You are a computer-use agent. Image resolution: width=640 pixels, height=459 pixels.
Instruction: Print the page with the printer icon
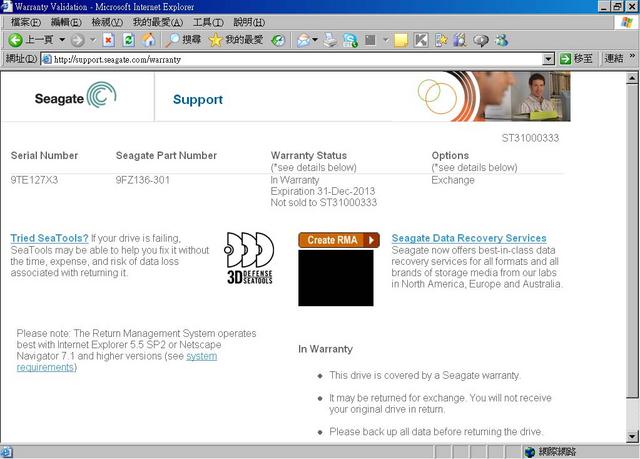tap(330, 40)
